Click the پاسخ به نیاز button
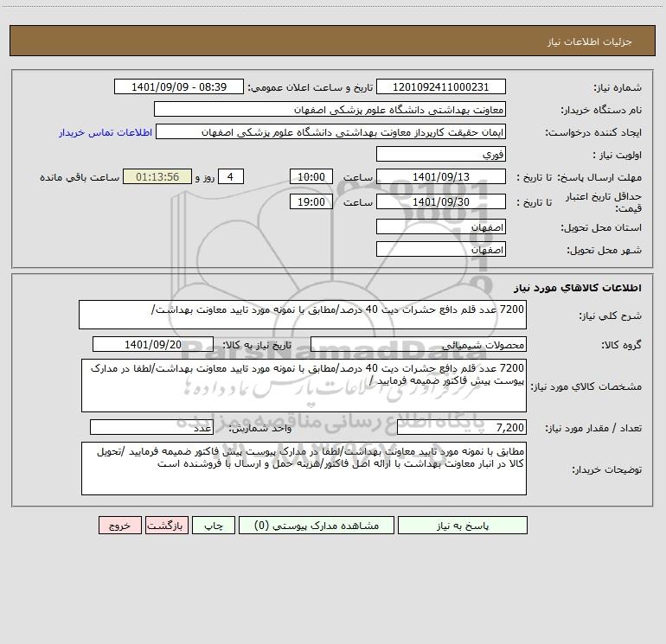 [463, 525]
